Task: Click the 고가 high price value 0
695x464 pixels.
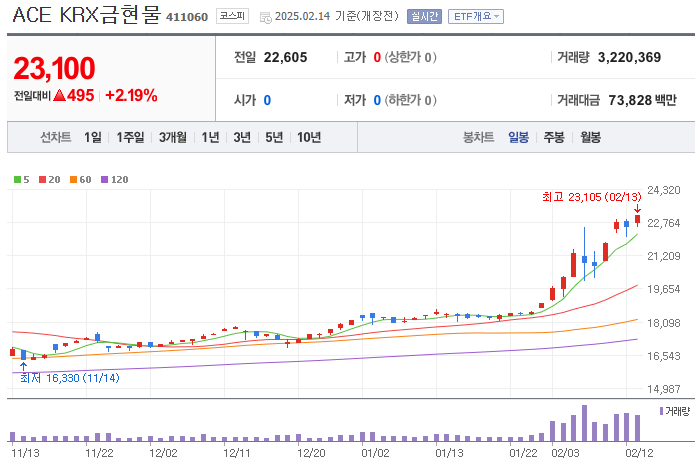Action: point(377,57)
